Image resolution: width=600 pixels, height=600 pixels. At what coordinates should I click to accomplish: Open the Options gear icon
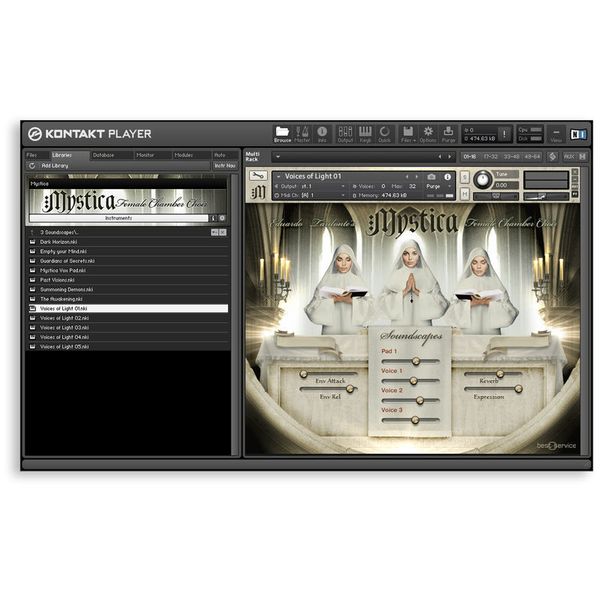pos(428,134)
